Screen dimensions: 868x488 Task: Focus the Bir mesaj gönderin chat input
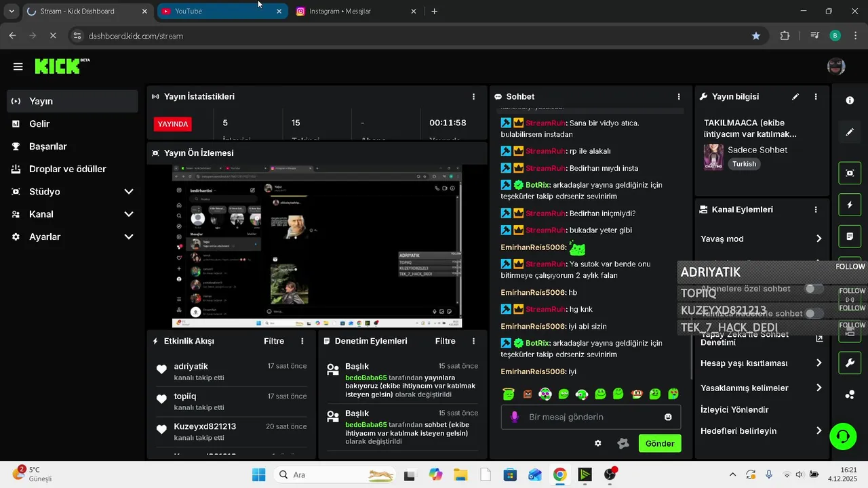[x=591, y=417]
